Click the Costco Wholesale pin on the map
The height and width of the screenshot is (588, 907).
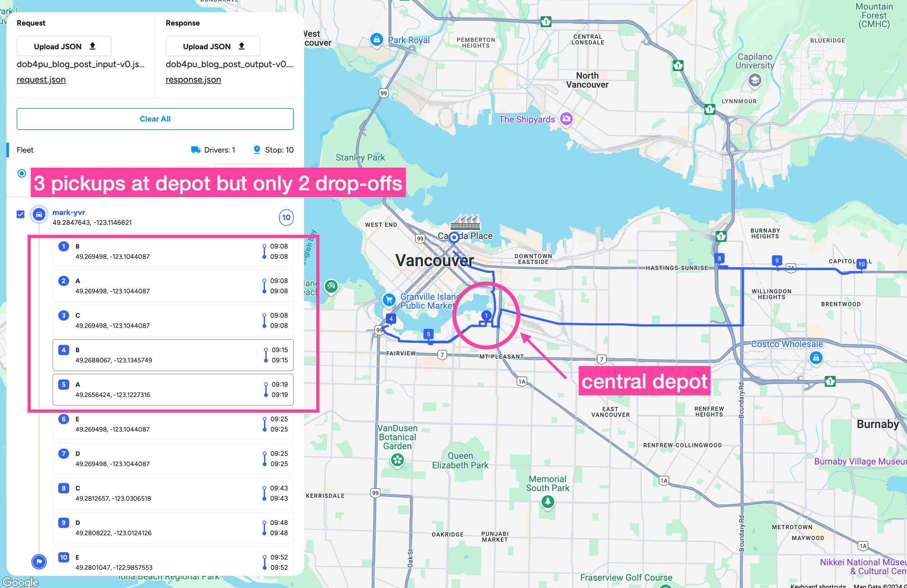click(x=816, y=358)
